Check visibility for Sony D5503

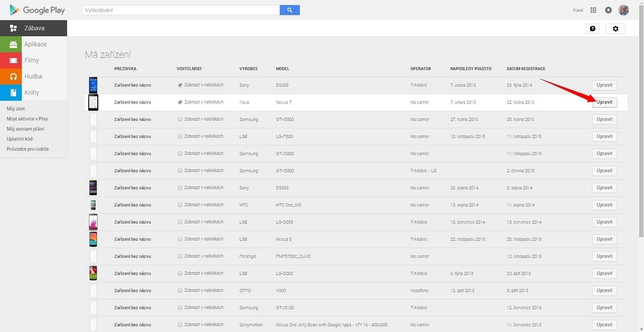pos(180,188)
